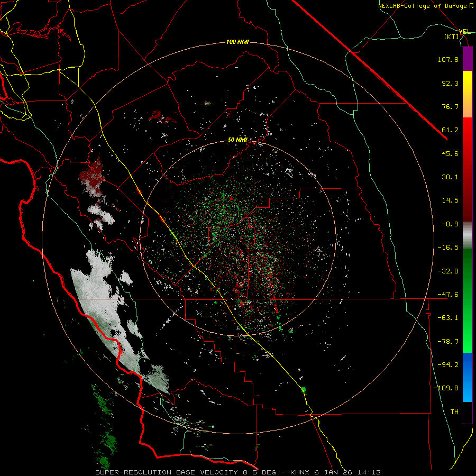
Task: Select the -32.0 scale value
Action: click(x=448, y=271)
